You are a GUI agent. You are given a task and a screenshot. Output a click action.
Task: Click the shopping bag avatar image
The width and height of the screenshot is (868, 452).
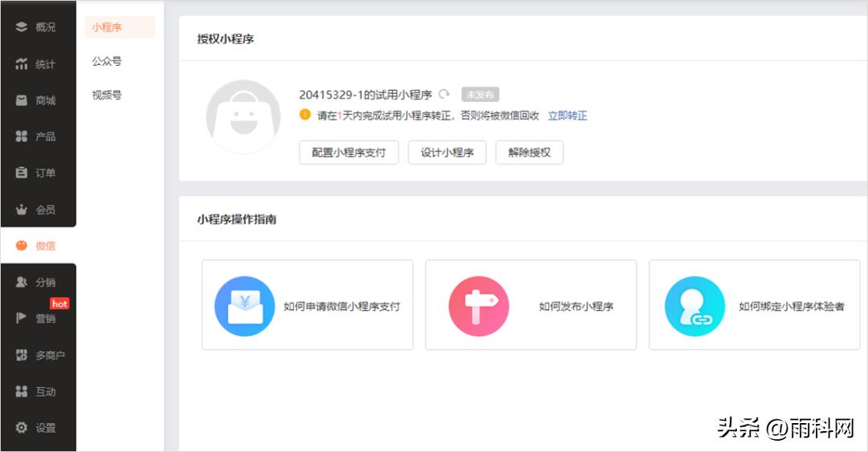click(243, 116)
